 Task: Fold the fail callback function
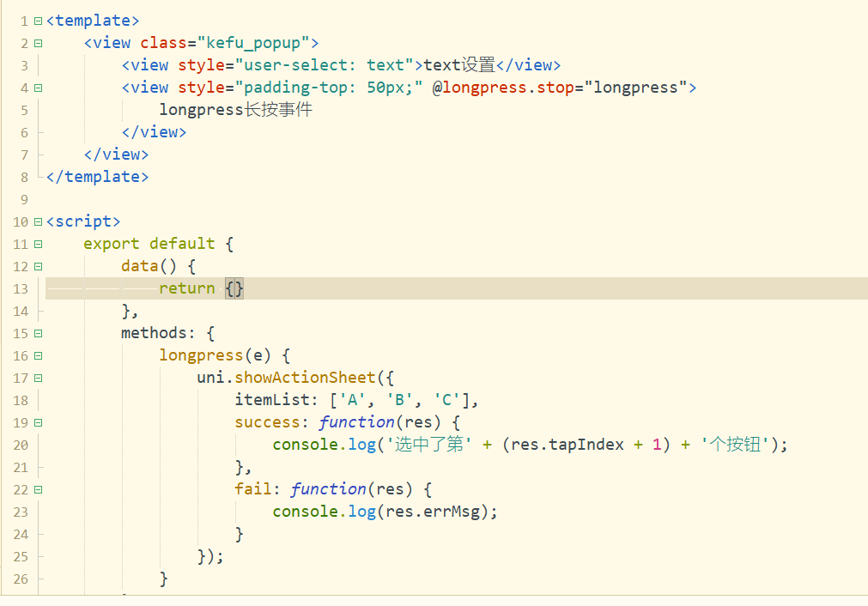pos(38,489)
